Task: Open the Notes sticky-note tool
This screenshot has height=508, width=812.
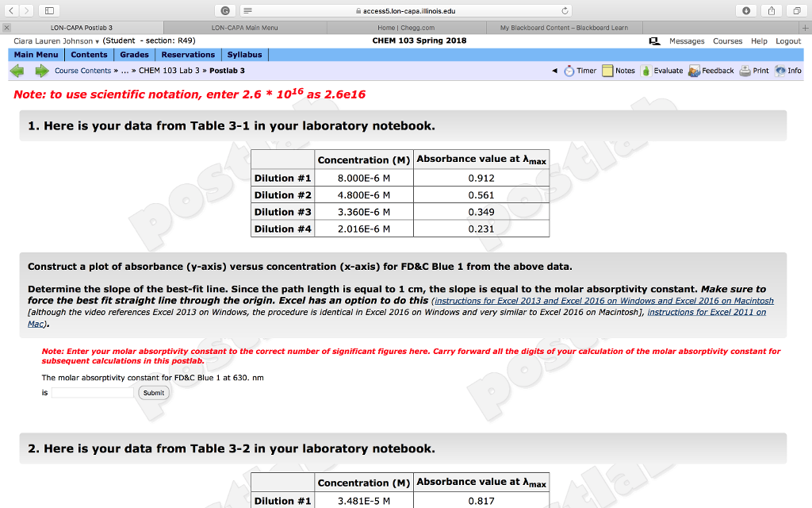Action: point(607,71)
